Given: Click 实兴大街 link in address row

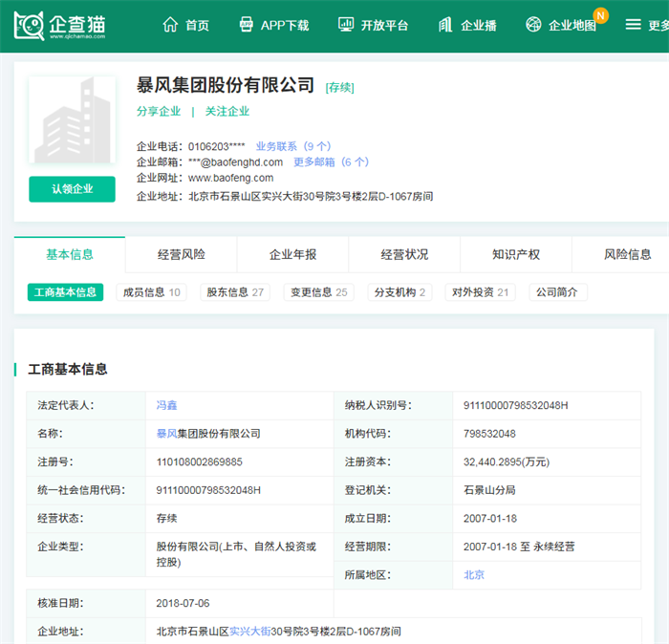Looking at the screenshot, I should pos(250,632).
